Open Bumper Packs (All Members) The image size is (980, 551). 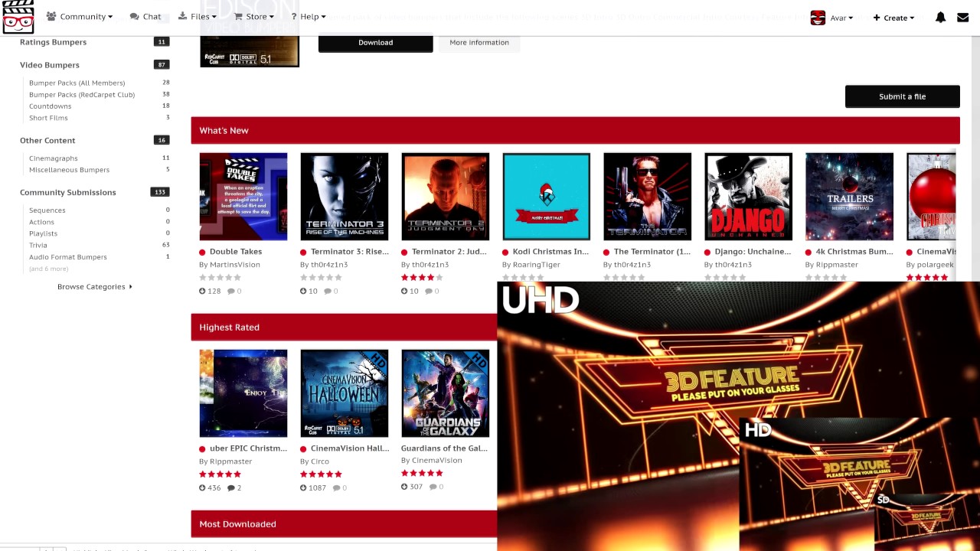[x=77, y=83]
